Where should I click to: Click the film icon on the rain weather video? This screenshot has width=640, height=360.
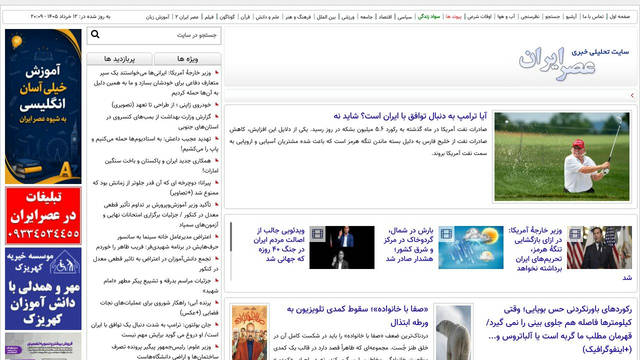pos(446,234)
